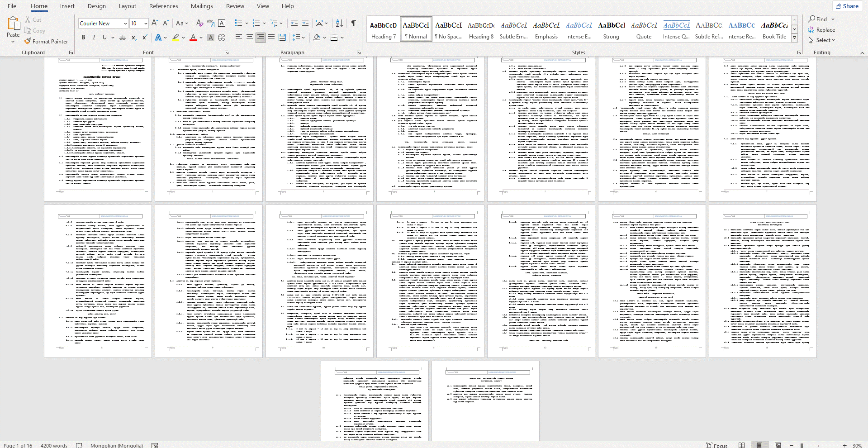The height and width of the screenshot is (448, 868).
Task: Click the Grow Font size icon
Action: click(x=155, y=23)
